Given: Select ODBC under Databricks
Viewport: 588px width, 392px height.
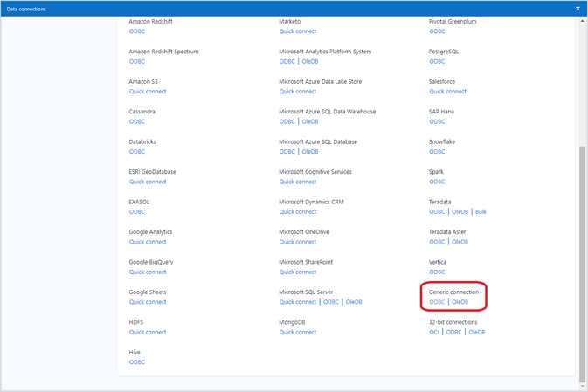Looking at the screenshot, I should (x=137, y=152).
